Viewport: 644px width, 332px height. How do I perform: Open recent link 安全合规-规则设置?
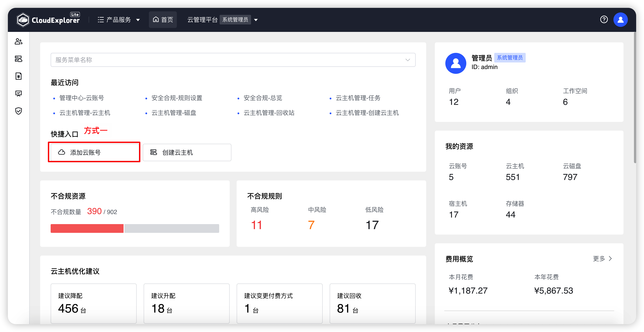pyautogui.click(x=177, y=98)
